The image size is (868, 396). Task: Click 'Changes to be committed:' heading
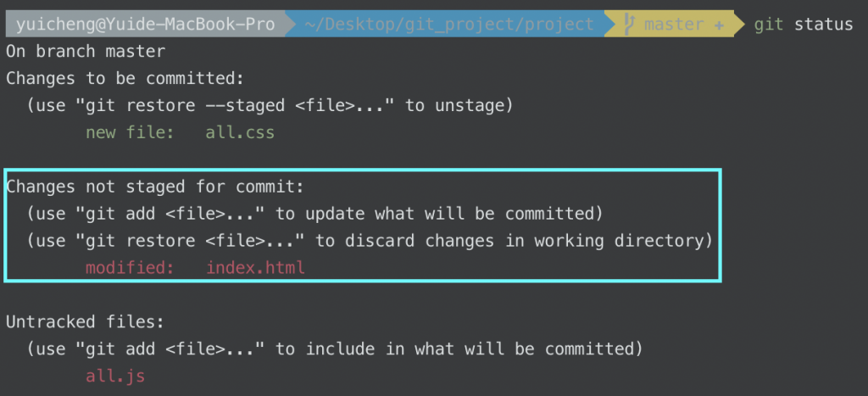(125, 78)
